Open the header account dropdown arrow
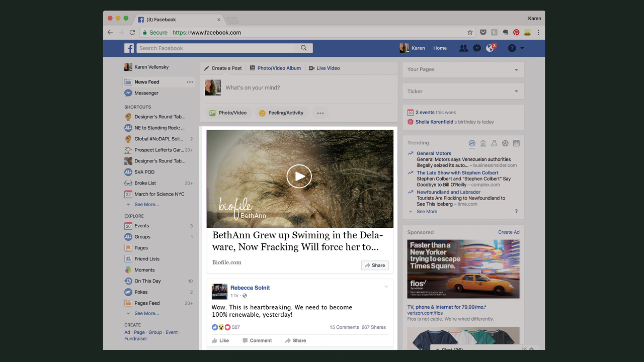The height and width of the screenshot is (362, 644). click(x=522, y=48)
